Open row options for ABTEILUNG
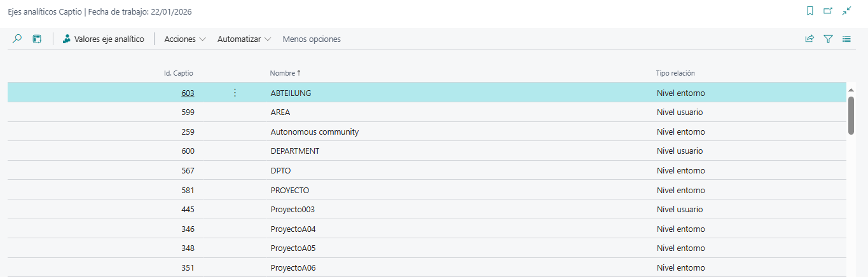Screen dimensions: 868x277 [x=235, y=93]
